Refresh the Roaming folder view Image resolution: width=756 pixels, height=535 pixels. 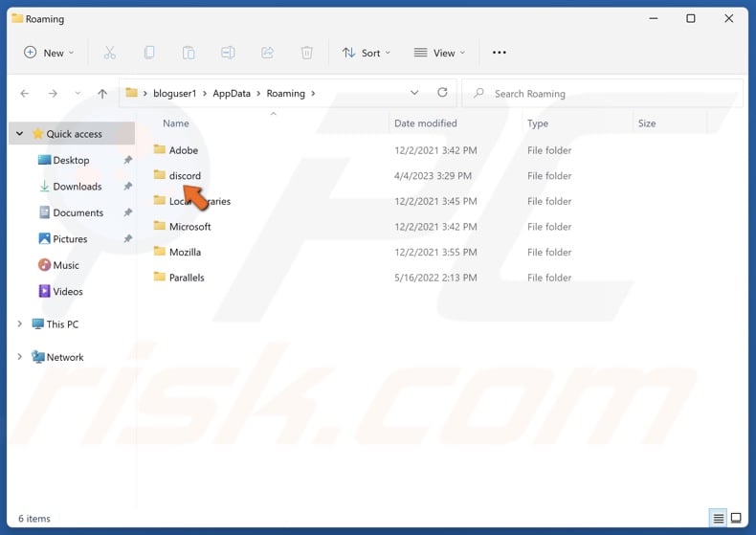point(442,92)
